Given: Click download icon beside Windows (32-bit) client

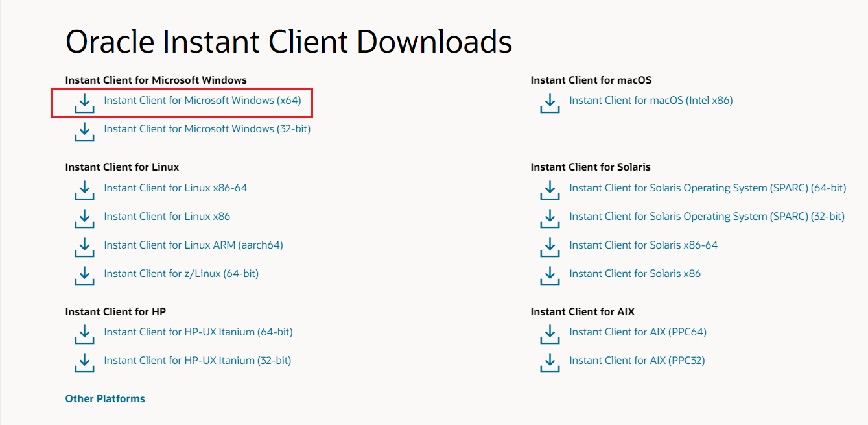Looking at the screenshot, I should tap(84, 131).
